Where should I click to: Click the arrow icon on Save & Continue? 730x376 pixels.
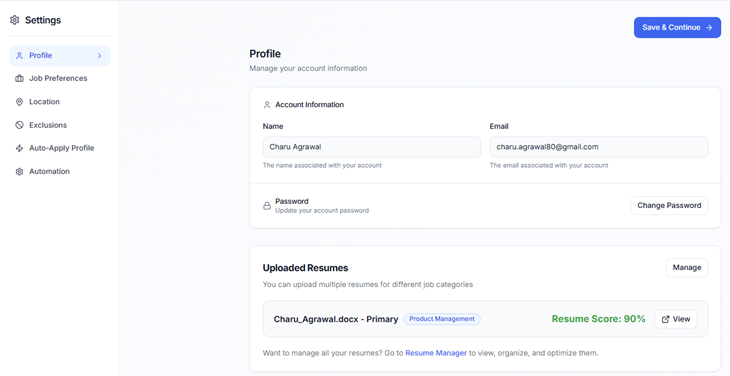(x=709, y=27)
